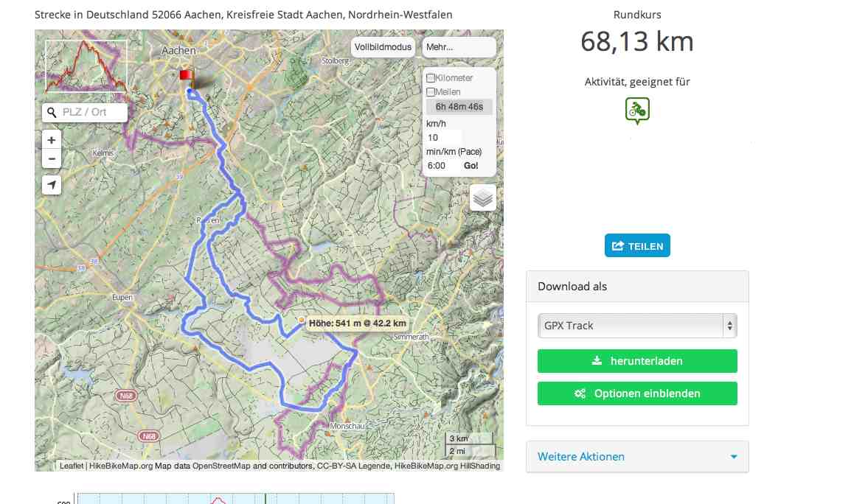Click the search magnifier icon
The image size is (854, 504).
pyautogui.click(x=52, y=113)
